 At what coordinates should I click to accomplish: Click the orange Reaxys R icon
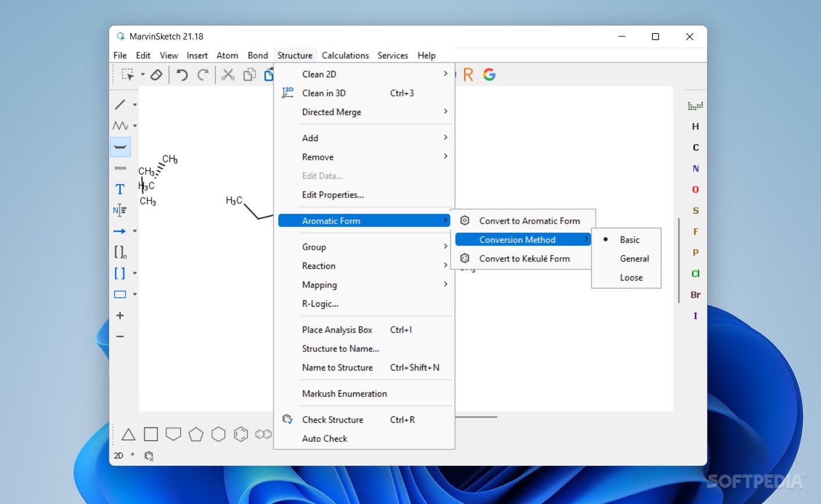[x=469, y=74]
